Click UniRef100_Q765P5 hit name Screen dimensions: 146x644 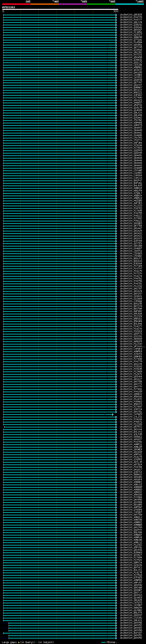(131, 459)
